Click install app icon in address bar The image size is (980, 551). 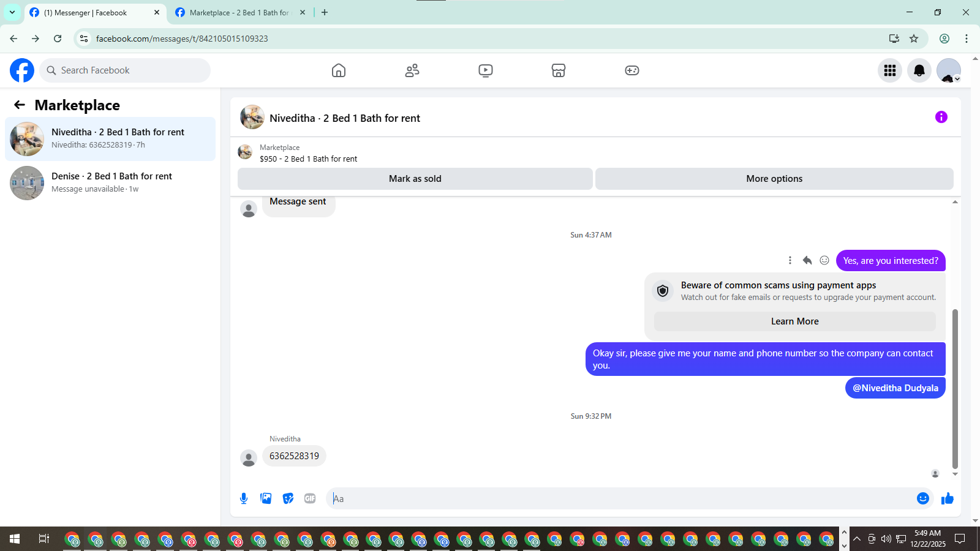point(894,39)
